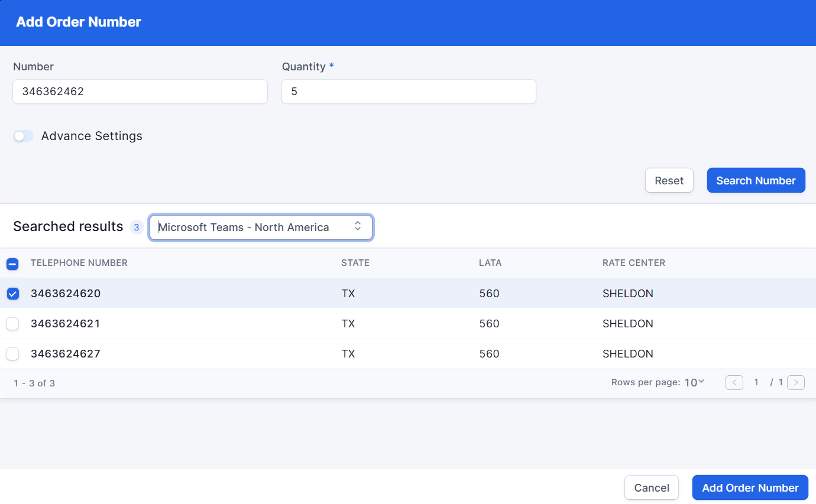Click the results count badge 3
The height and width of the screenshot is (504, 816).
coord(137,227)
